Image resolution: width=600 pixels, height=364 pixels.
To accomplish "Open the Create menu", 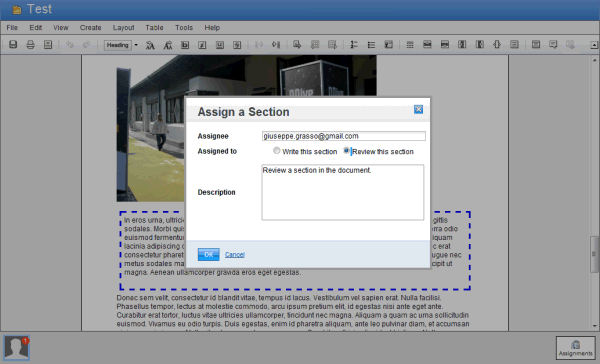I will coord(91,28).
